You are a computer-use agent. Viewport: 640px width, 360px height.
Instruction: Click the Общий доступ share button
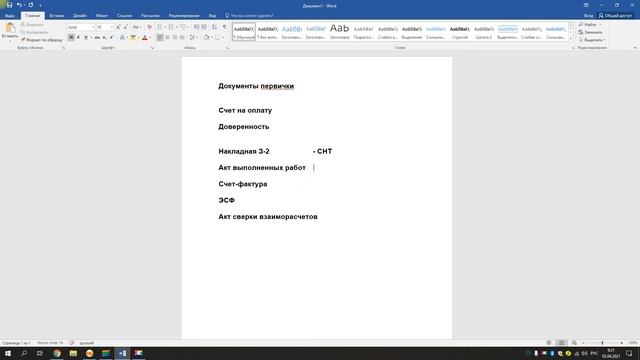pyautogui.click(x=615, y=16)
